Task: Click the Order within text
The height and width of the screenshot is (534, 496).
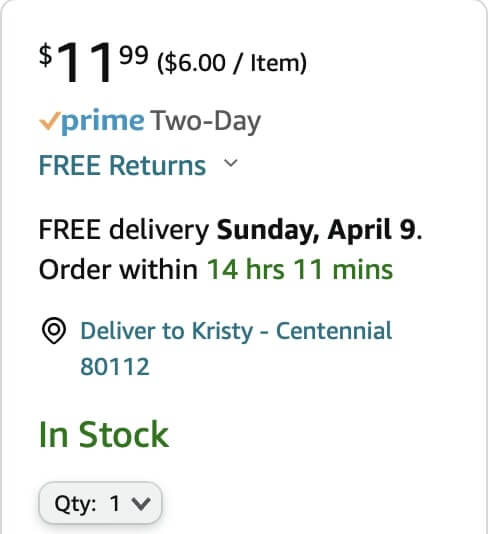Action: tap(118, 269)
